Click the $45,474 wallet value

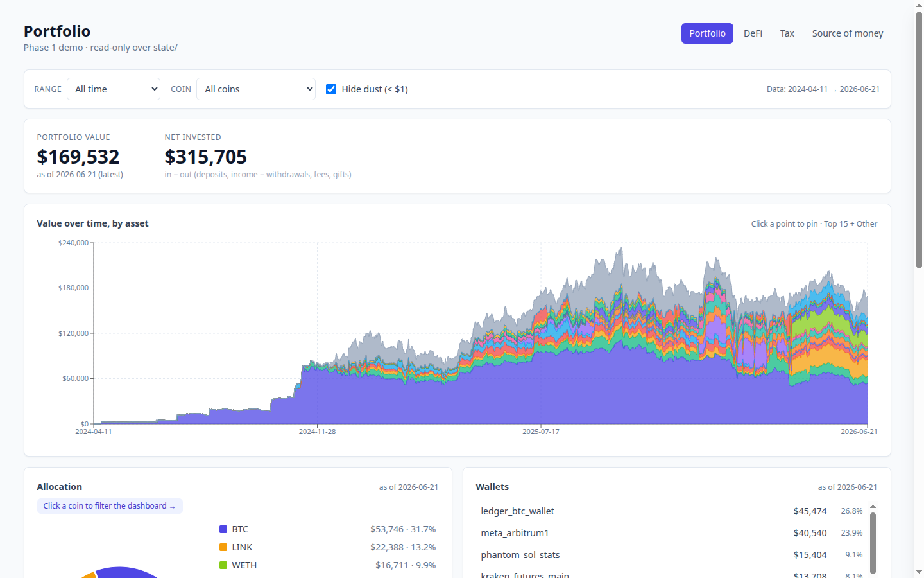tap(810, 511)
